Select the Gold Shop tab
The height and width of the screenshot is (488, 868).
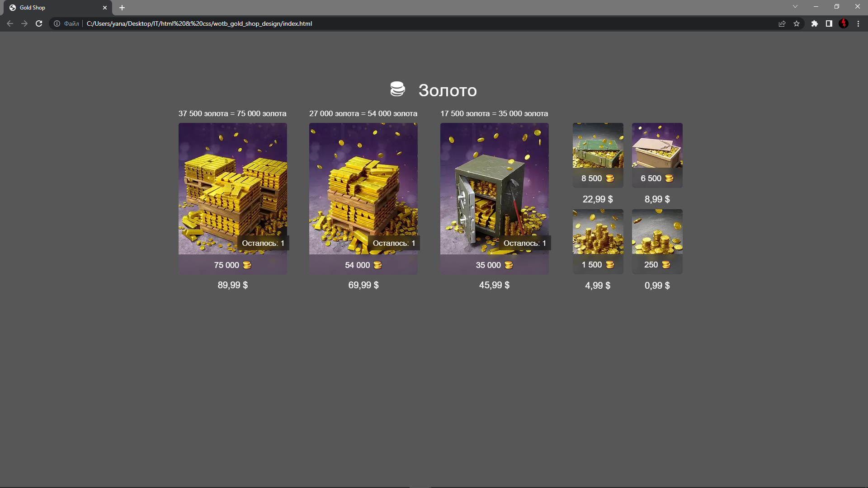coord(59,8)
